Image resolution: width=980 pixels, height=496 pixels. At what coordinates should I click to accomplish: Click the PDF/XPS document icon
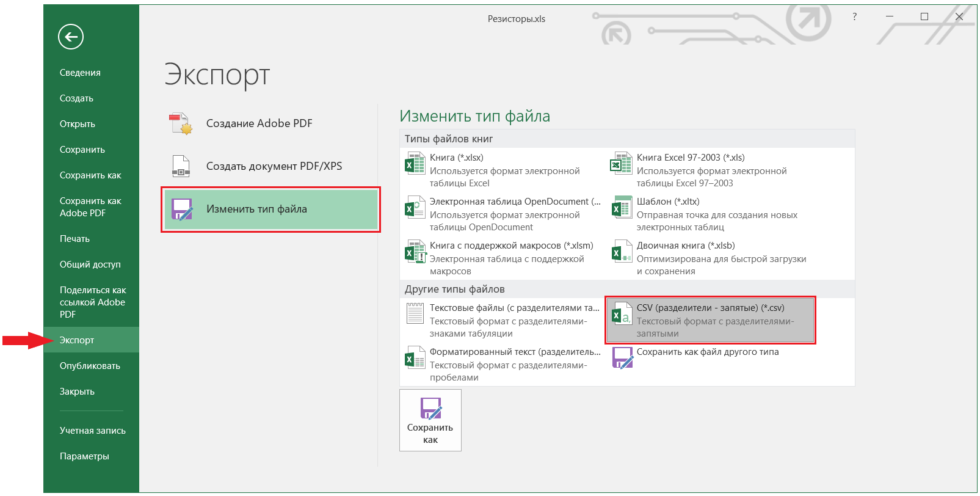coord(181,166)
